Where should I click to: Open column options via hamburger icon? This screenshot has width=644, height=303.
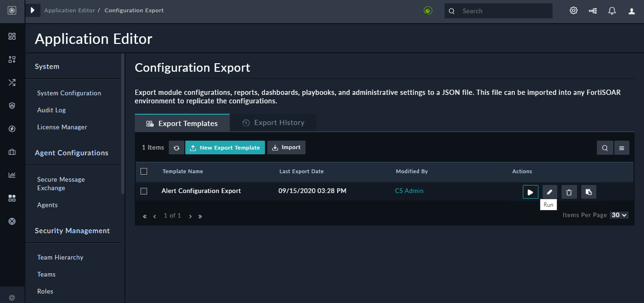(622, 147)
